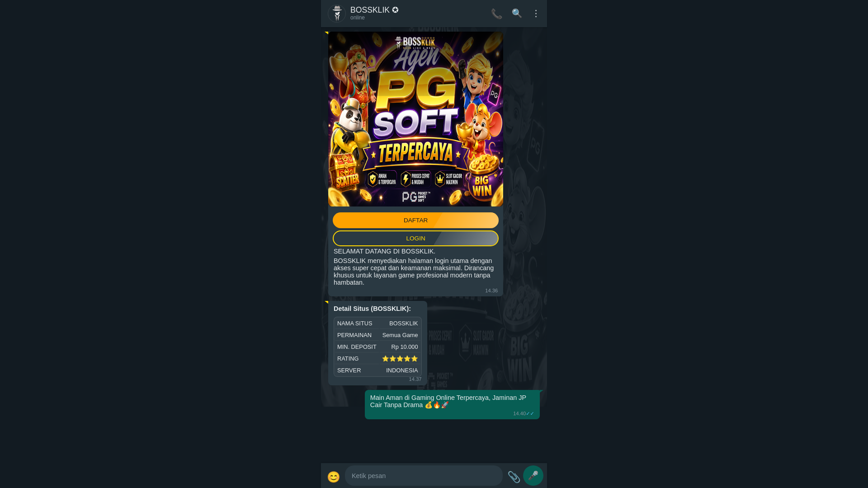This screenshot has height=488, width=868.
Task: Open the BOSSKLIK profile avatar
Action: pos(337,14)
